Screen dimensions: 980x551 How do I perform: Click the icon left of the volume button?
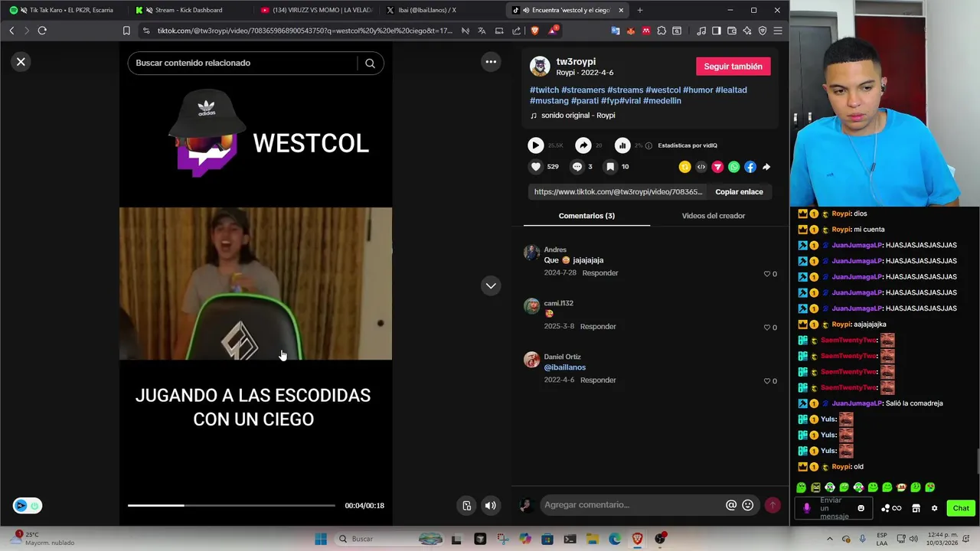pyautogui.click(x=467, y=505)
